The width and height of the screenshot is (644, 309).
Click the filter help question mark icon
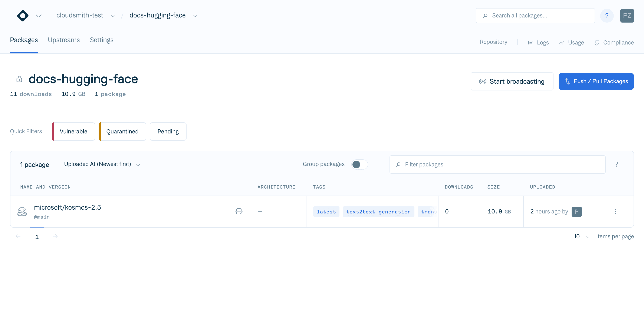[616, 164]
